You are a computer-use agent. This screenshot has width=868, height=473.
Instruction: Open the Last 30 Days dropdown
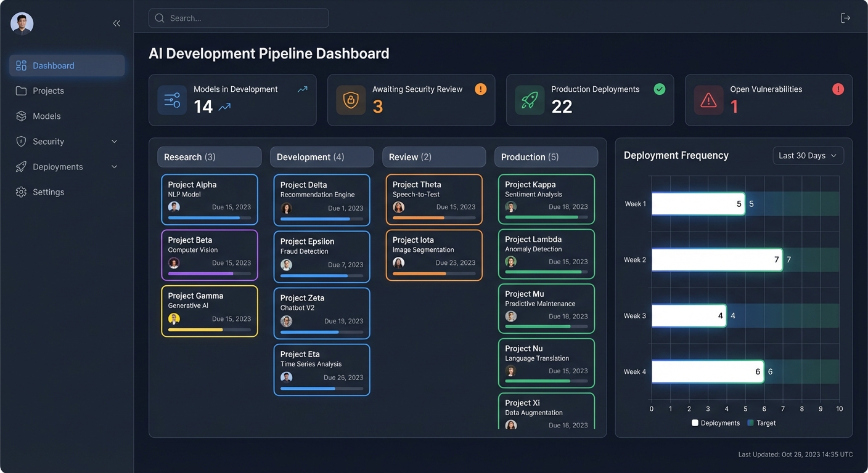(808, 155)
